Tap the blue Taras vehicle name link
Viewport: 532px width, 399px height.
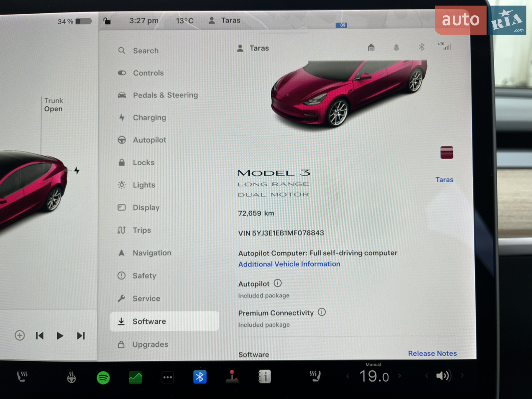coord(444,180)
